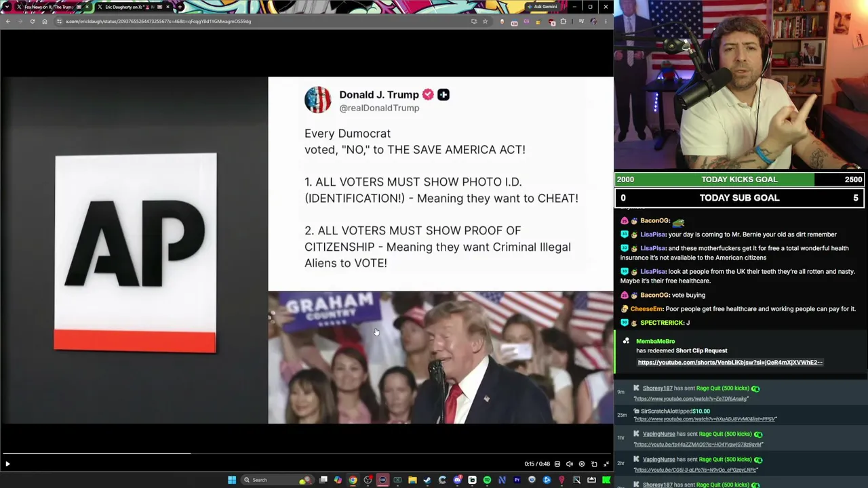This screenshot has width=868, height=488.
Task: Open SirScratchAlot's tipped YouTube link
Action: point(705,420)
